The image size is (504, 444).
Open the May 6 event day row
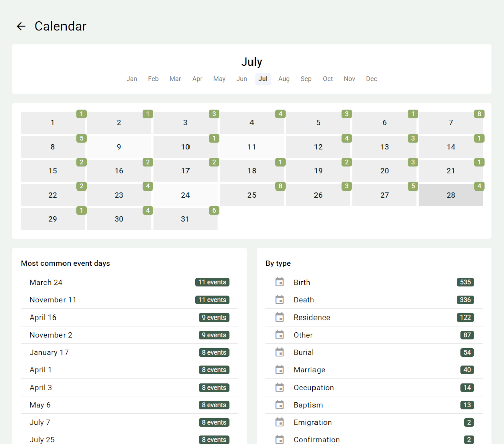[130, 405]
